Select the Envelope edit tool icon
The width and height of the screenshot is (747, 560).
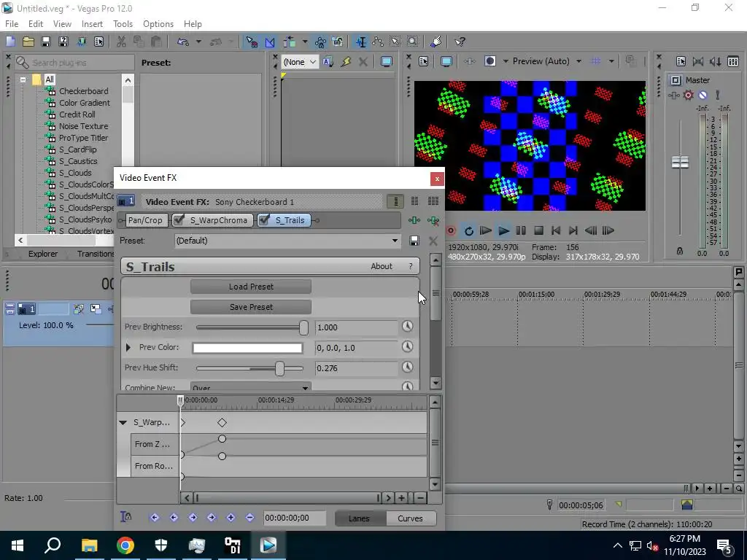[379, 42]
